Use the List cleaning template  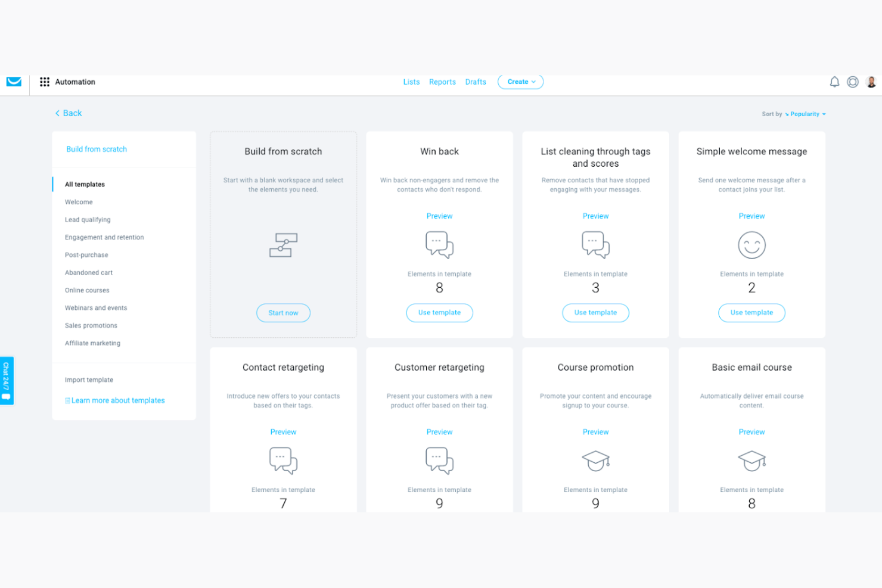point(596,313)
